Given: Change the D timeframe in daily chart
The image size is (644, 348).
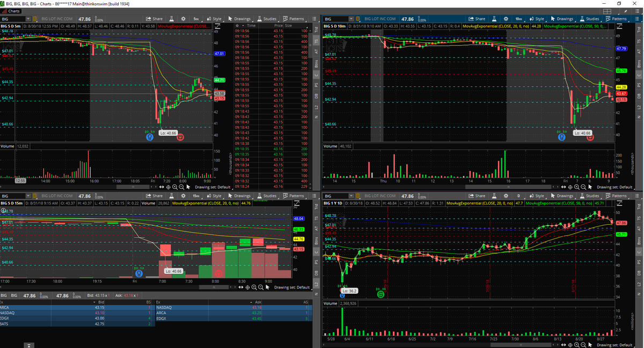Looking at the screenshot, I should pos(519,196).
